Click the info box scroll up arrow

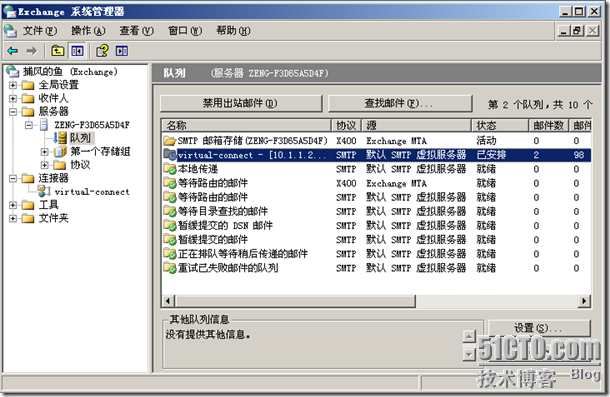469,336
